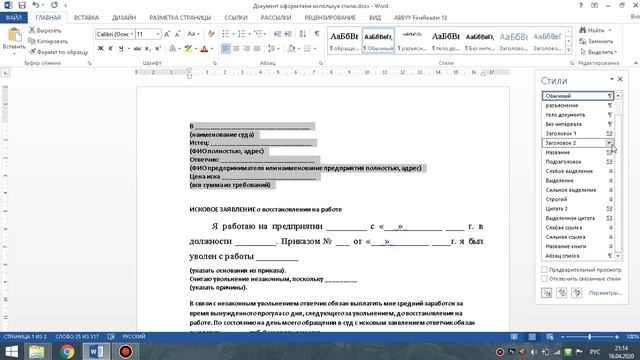Apply bold formatting Ж
The width and height of the screenshot is (640, 360).
(x=100, y=49)
